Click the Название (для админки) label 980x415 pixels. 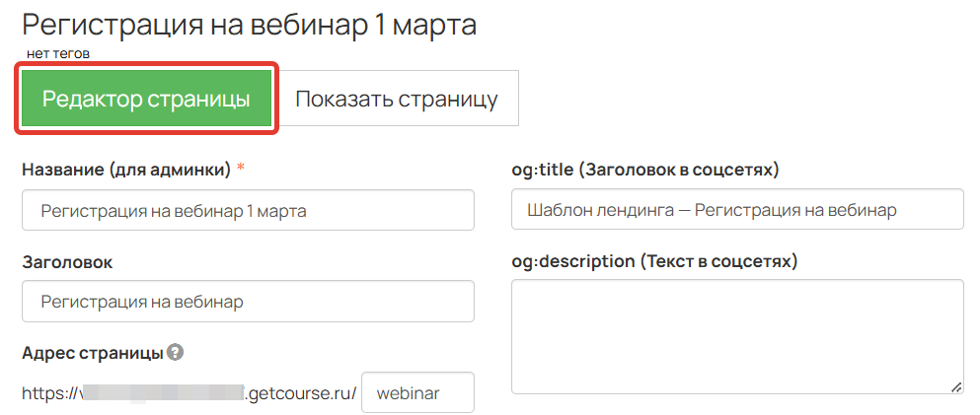tap(126, 170)
